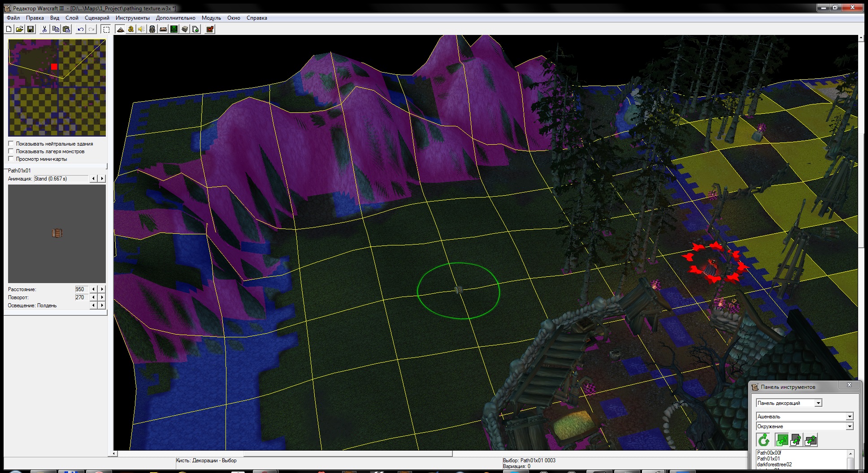Open the Слой menu

[x=72, y=18]
